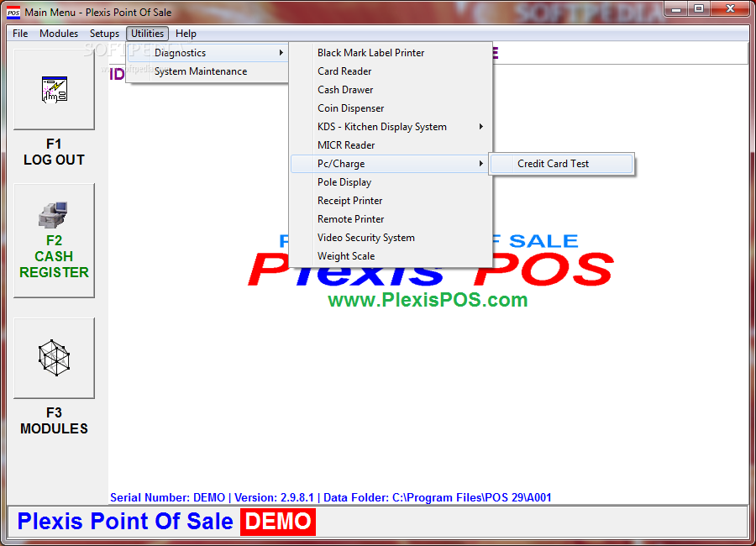Expand the Pc/Charge submenu arrow
The width and height of the screenshot is (756, 546).
480,164
